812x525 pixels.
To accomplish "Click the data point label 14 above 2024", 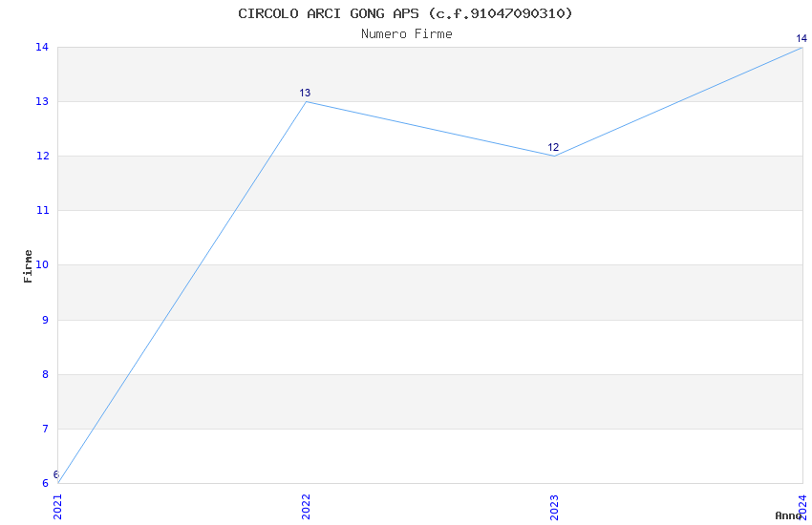I will (x=801, y=39).
